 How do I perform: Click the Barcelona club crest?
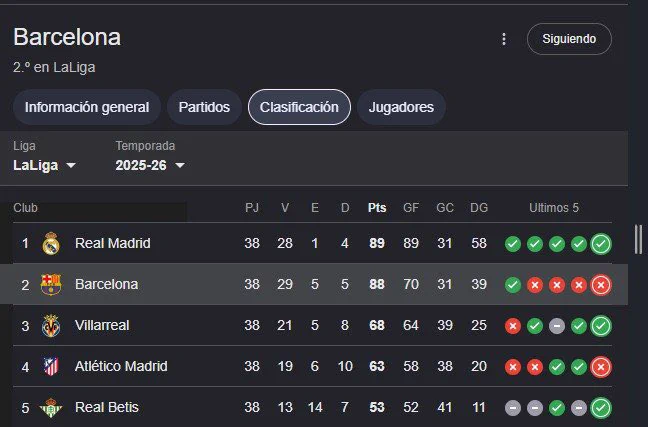click(x=51, y=284)
